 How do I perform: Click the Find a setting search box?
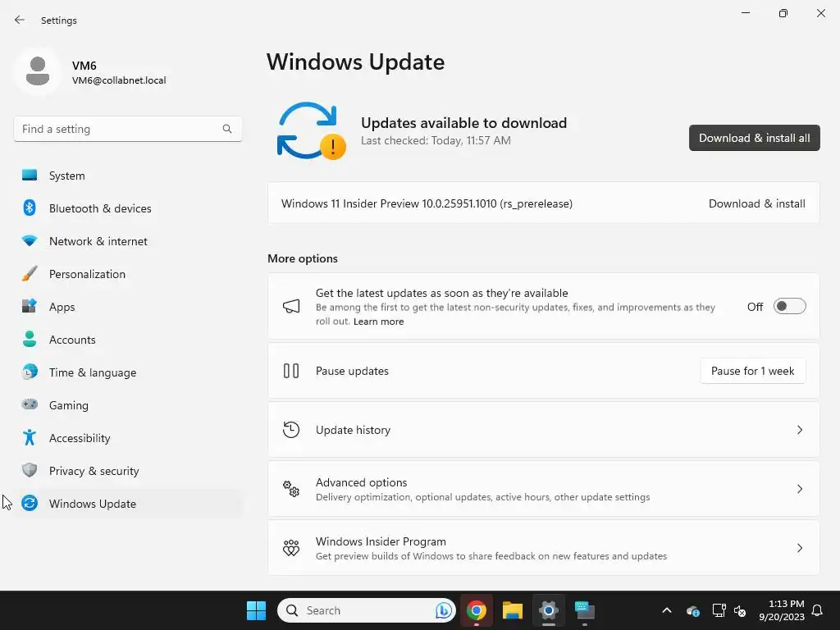pos(127,129)
